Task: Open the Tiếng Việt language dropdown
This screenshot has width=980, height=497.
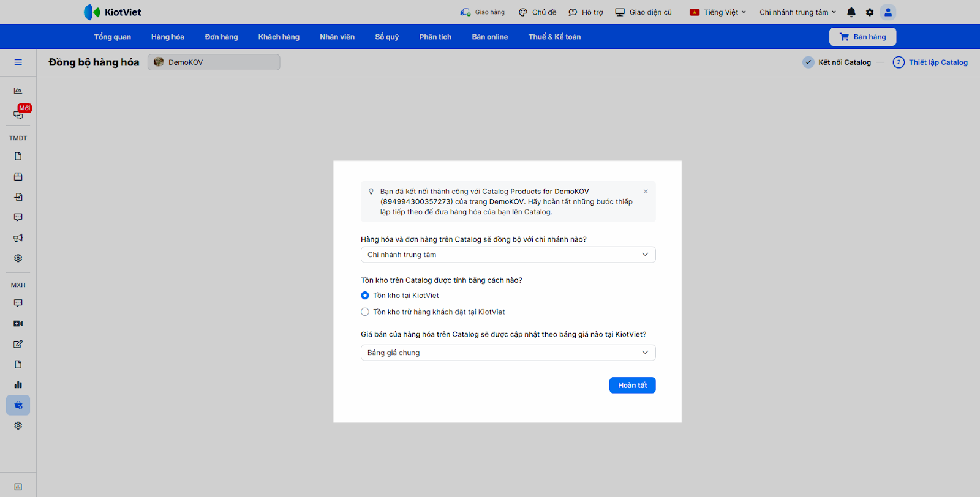Action: 718,12
